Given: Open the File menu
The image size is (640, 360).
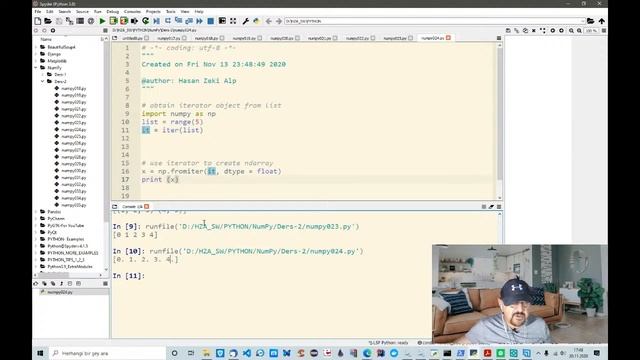Looking at the screenshot, I should pos(38,11).
